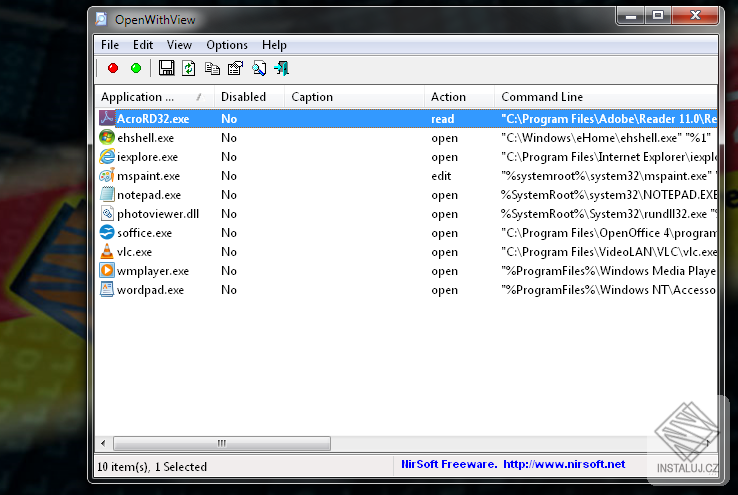The image size is (738, 495).
Task: Click the Find toolbar icon
Action: [259, 69]
